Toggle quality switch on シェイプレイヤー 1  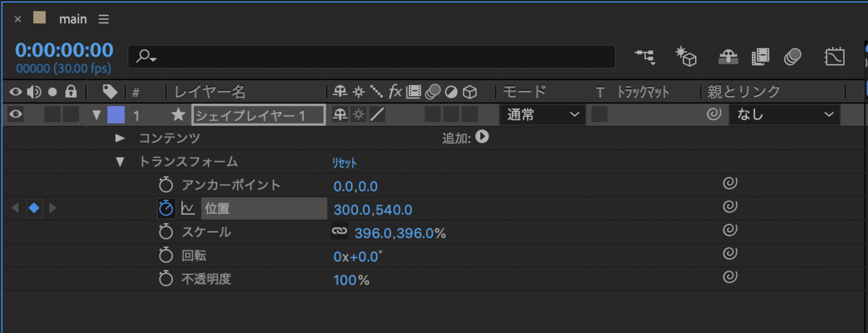click(377, 114)
